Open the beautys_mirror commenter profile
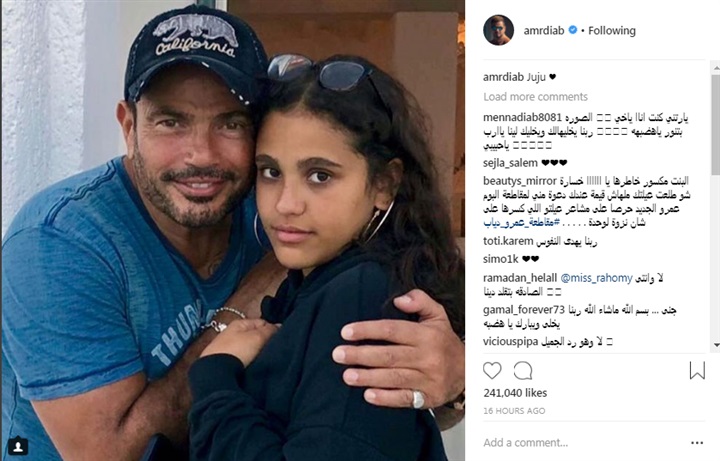Viewport: 720px width, 461px height. (520, 181)
